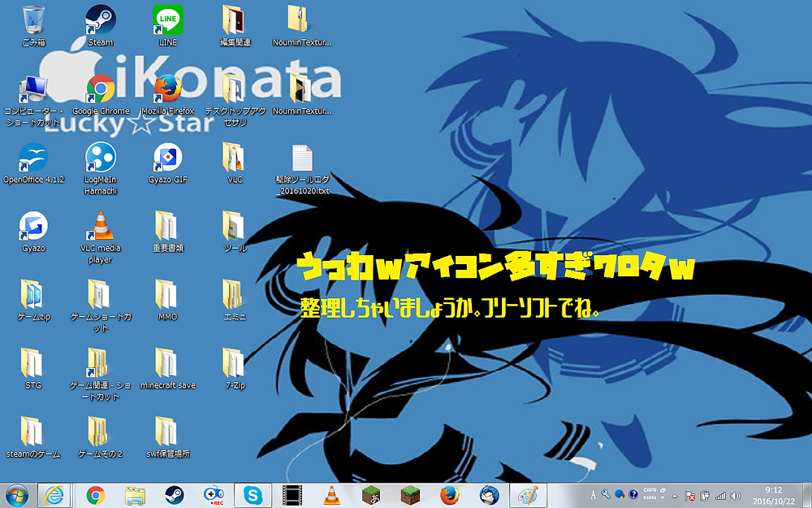Open the power plug battery tray icon
812x508 pixels.
click(705, 496)
